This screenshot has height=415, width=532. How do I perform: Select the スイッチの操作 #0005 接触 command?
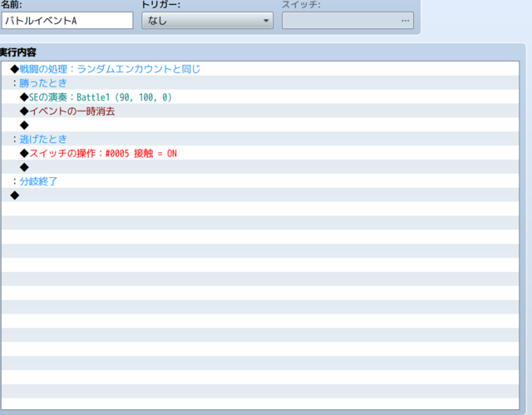(260, 153)
